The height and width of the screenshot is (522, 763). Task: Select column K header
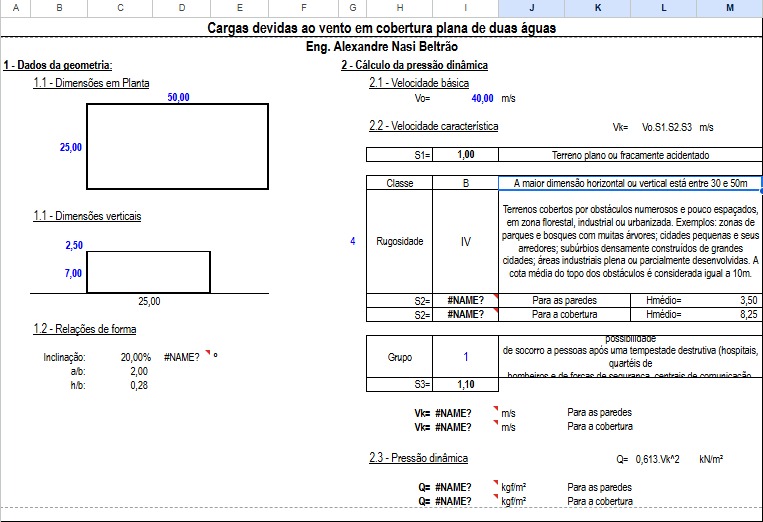pyautogui.click(x=598, y=8)
